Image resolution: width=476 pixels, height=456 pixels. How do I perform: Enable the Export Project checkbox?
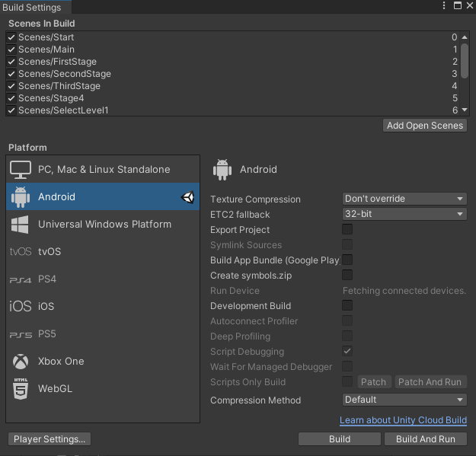click(x=347, y=229)
